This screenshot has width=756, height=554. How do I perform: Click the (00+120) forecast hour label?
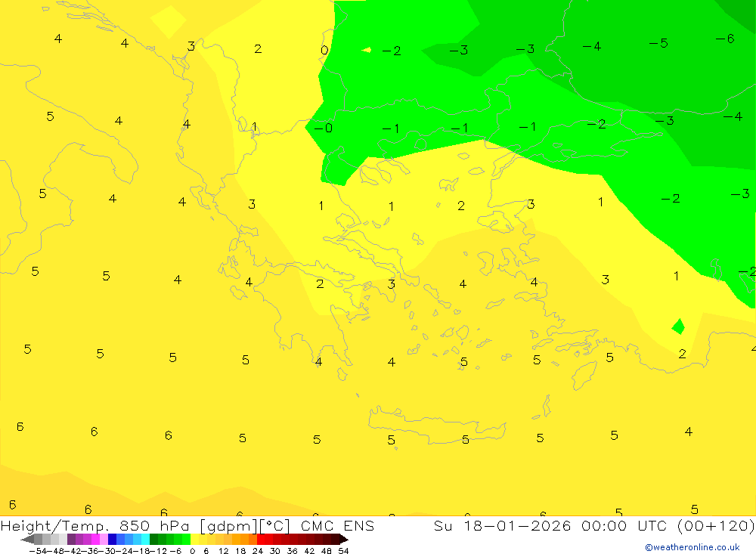point(715,525)
